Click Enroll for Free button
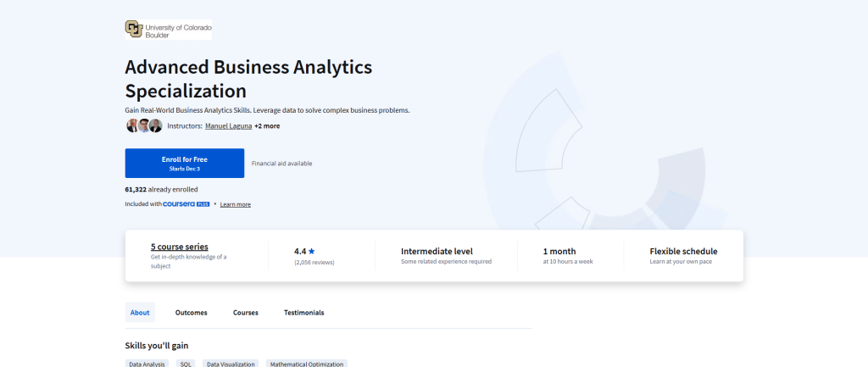Screen dimensions: 868x367 point(184,164)
